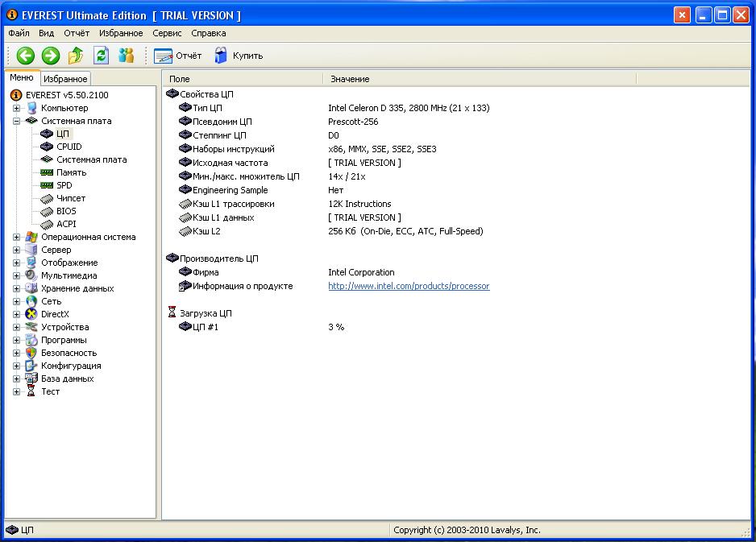This screenshot has width=756, height=542.
Task: Open the Сервис menu
Action: click(x=167, y=33)
